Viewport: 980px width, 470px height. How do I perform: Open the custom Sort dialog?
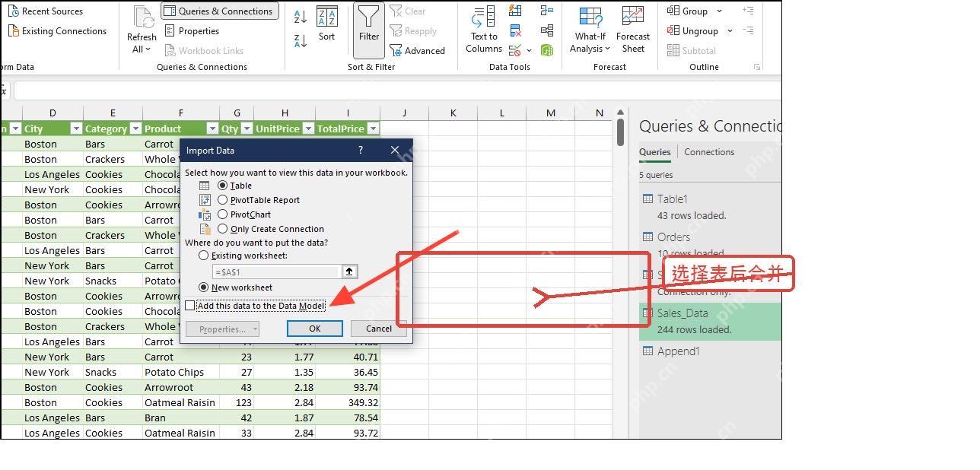pos(326,24)
